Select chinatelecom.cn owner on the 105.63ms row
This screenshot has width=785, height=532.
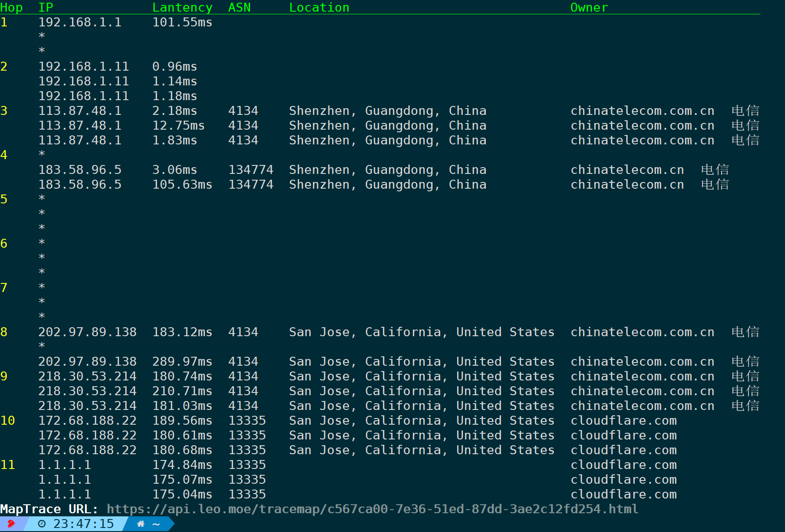point(627,185)
